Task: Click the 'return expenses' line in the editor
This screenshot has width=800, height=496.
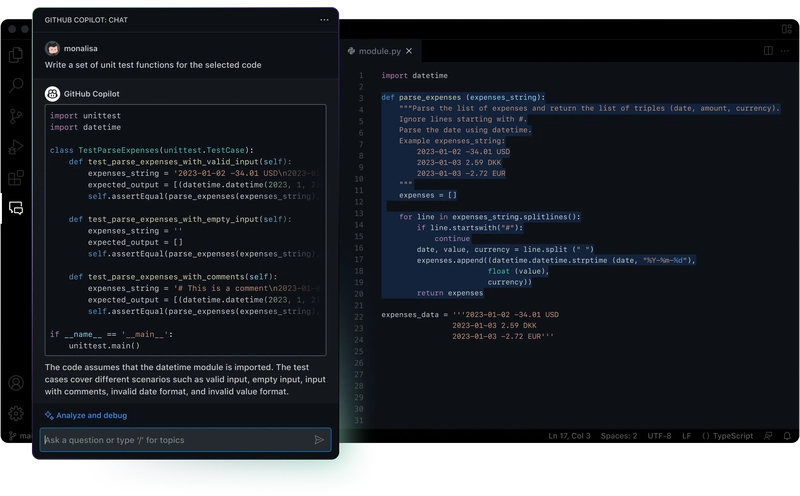Action: pos(449,293)
